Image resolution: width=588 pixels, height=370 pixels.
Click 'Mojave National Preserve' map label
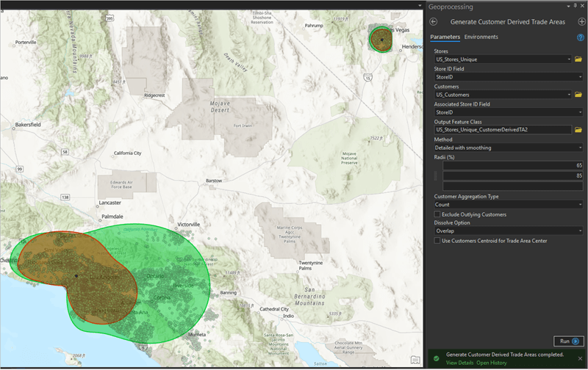coord(349,158)
